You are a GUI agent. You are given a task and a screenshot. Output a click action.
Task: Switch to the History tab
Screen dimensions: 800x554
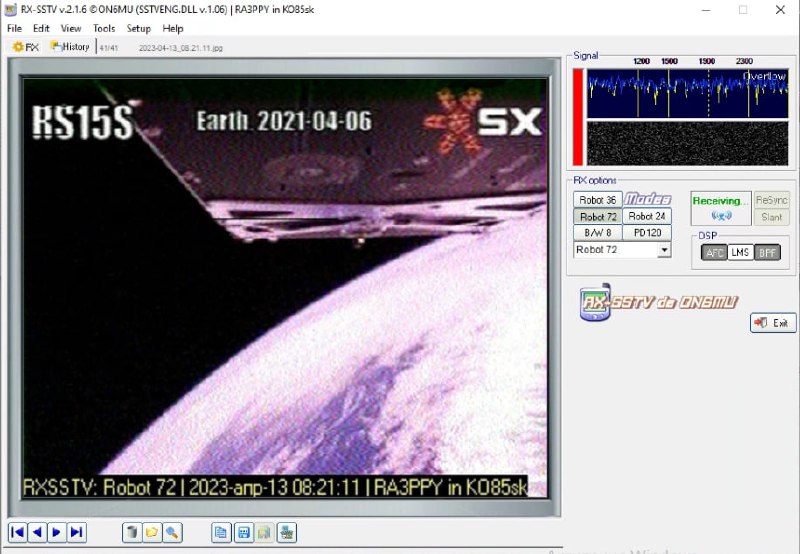pyautogui.click(x=70, y=47)
